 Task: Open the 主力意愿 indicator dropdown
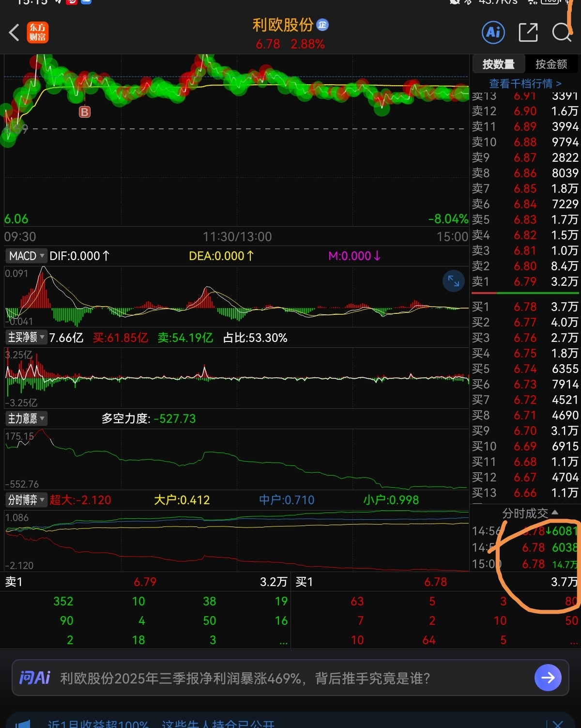(x=26, y=418)
